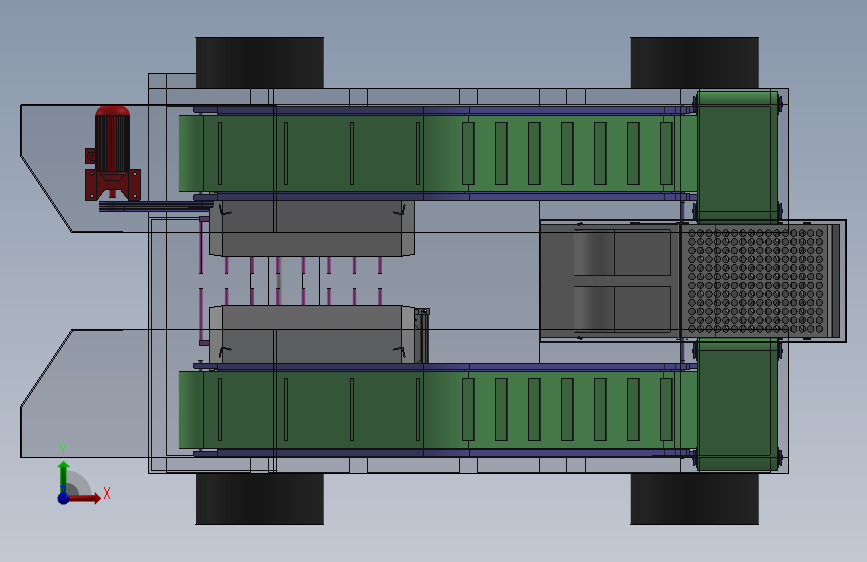Click the blue Z axis ball of the triad
Viewport: 867px width, 562px height.
tap(63, 498)
